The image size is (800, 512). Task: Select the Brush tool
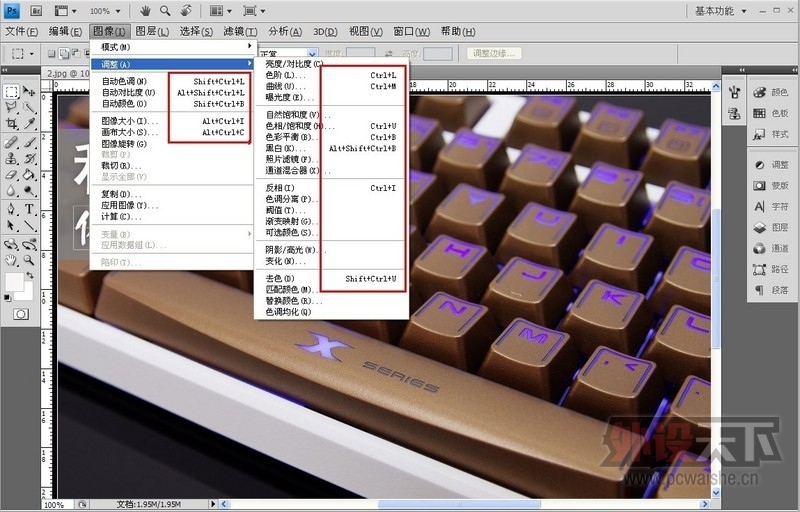click(x=29, y=142)
